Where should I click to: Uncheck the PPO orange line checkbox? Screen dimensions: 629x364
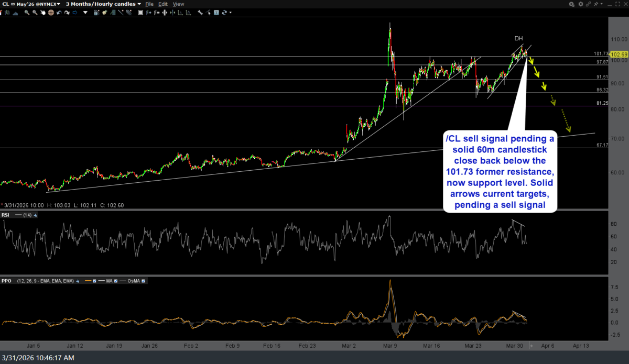[94, 281]
